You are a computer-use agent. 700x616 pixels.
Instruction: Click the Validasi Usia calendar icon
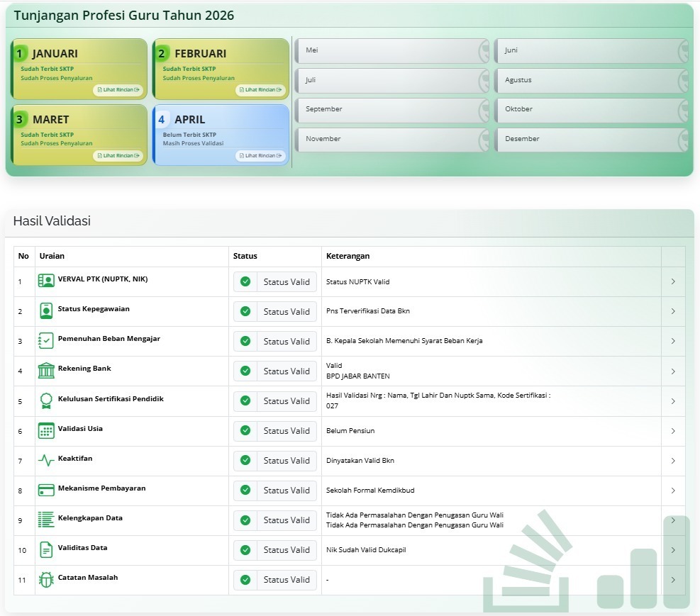coord(46,430)
